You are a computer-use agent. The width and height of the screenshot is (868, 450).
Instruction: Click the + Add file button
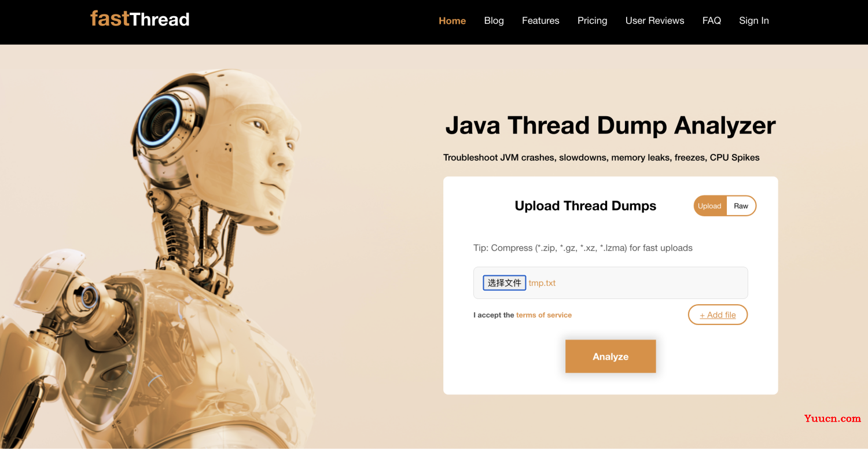click(x=718, y=315)
